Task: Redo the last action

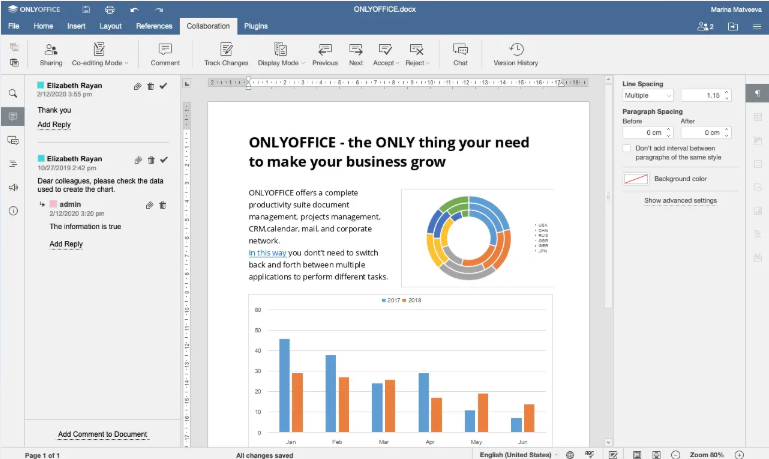Action: tap(158, 9)
